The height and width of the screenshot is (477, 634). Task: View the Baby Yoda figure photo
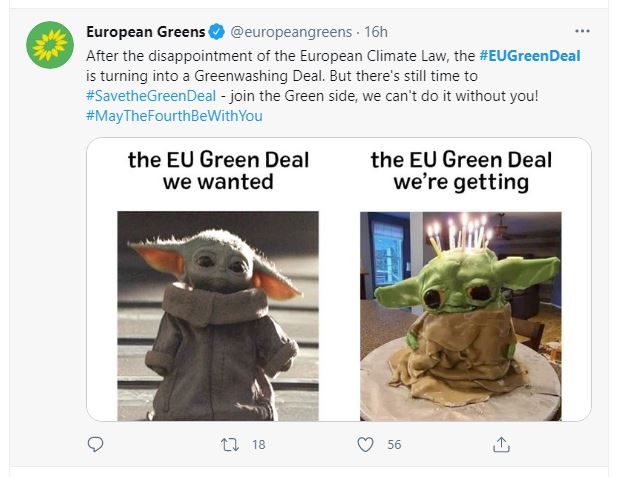click(x=217, y=315)
